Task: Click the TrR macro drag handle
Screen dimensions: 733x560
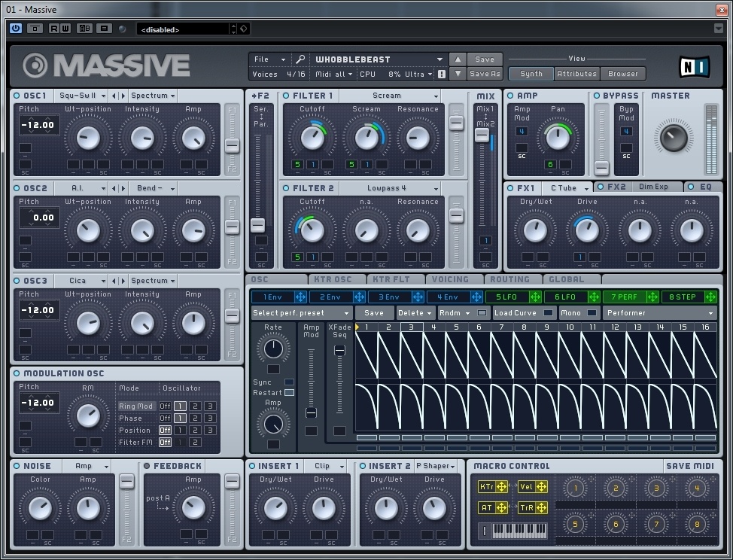Action: [x=541, y=507]
